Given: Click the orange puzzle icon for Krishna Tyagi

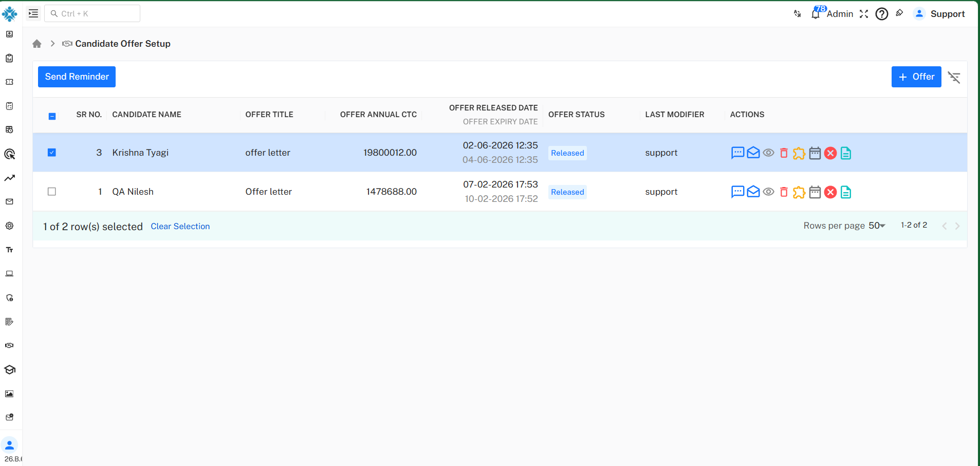Looking at the screenshot, I should [799, 153].
